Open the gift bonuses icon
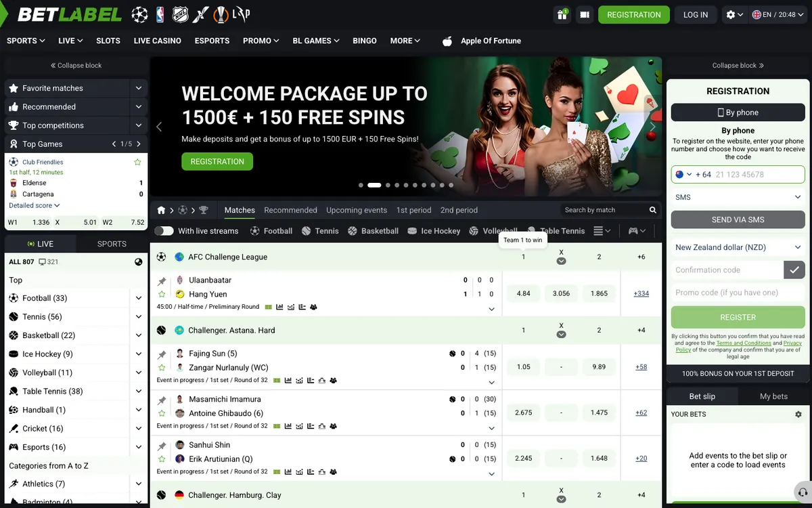 (x=562, y=14)
